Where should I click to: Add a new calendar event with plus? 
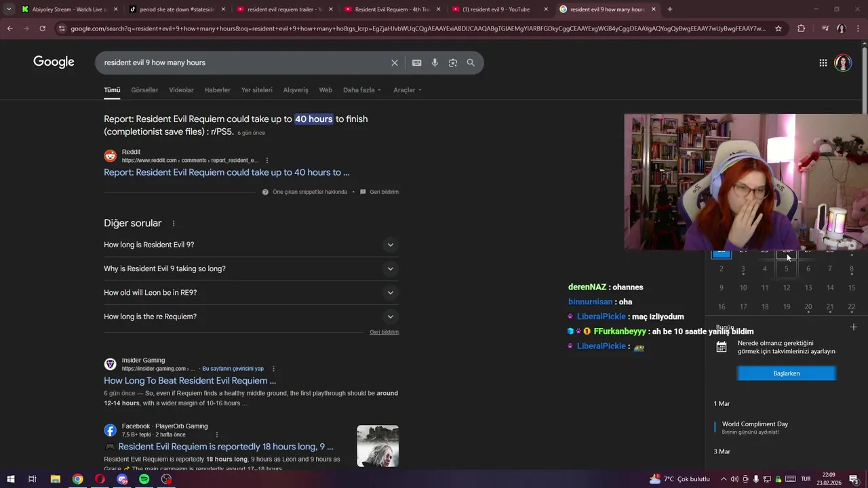853,327
